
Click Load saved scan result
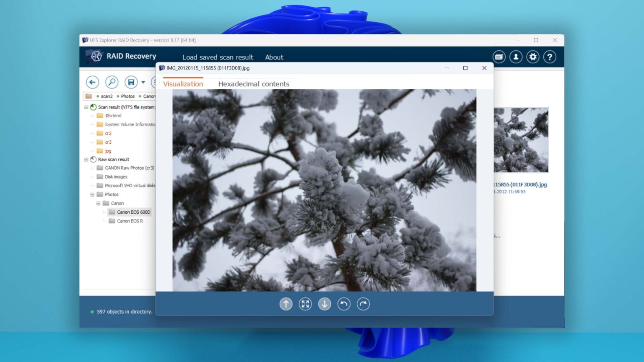coord(218,57)
